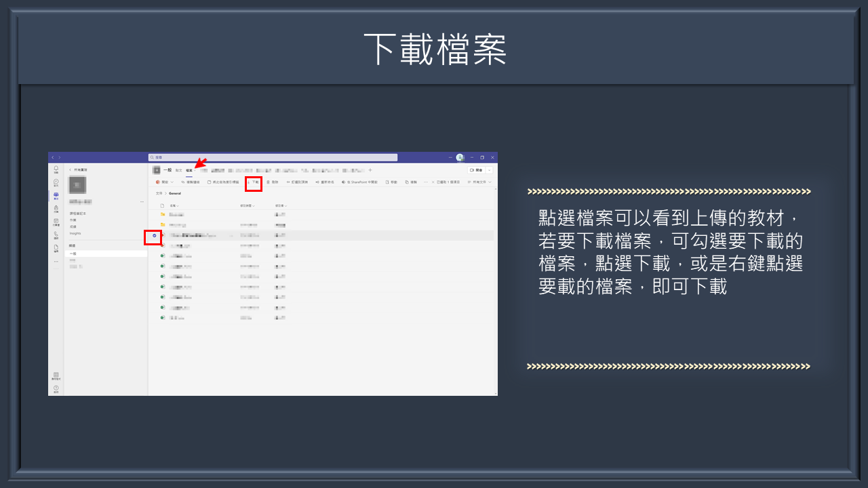
Task: Open the Files page icon in left rail
Action: click(x=56, y=248)
